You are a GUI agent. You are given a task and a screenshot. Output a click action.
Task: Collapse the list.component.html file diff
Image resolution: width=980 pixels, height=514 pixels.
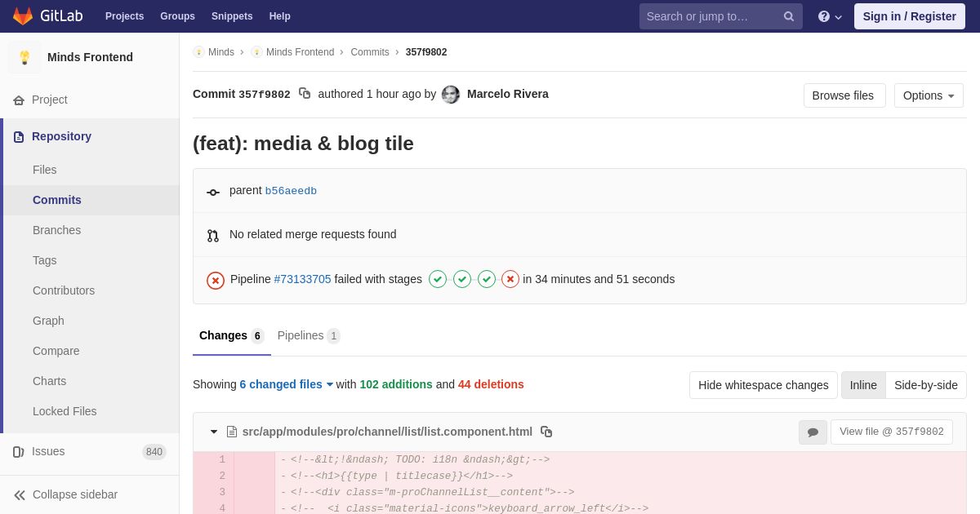[214, 432]
